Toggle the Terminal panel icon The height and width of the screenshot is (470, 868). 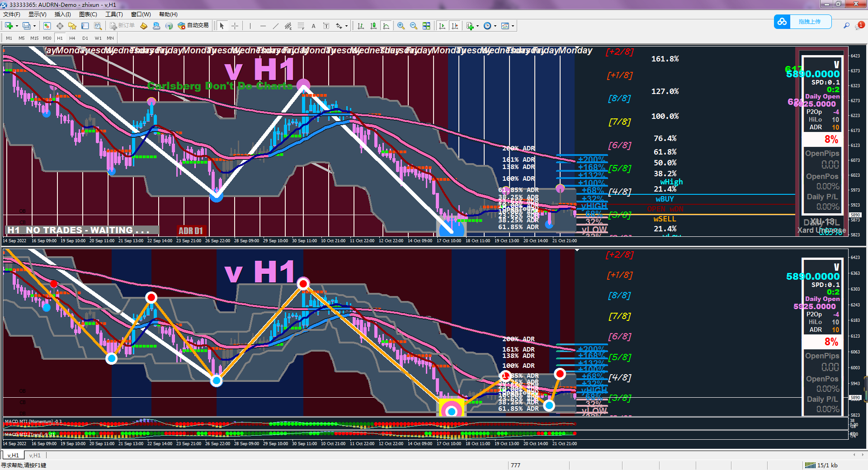tap(85, 26)
